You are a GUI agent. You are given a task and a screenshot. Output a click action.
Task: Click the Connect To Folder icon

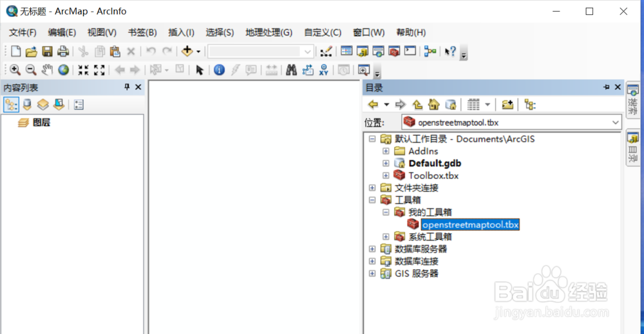pos(507,105)
